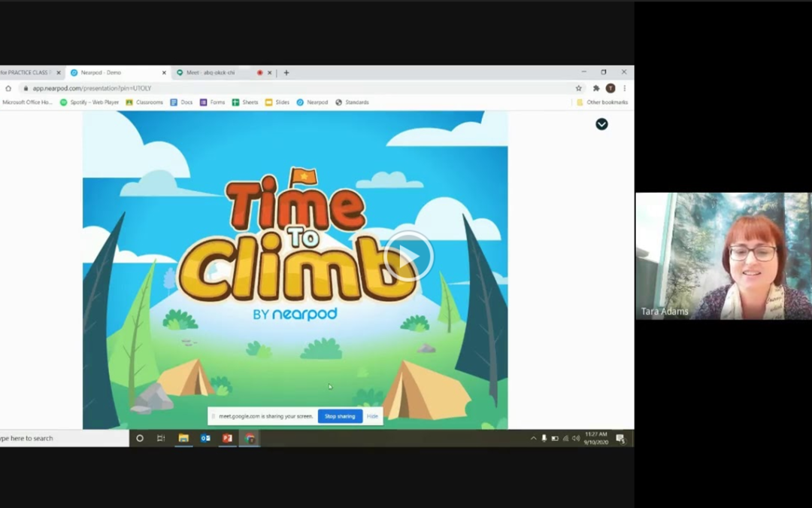Open Cortana from the taskbar
The image size is (812, 508).
139,438
